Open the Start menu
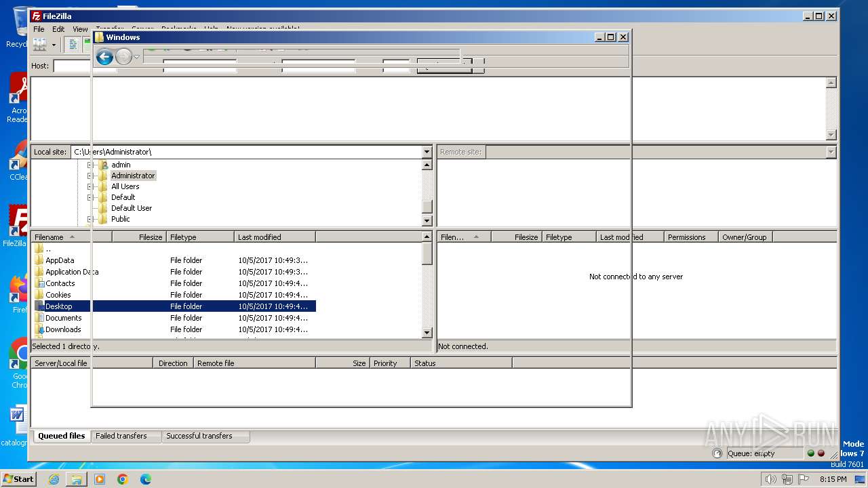The height and width of the screenshot is (488, 868). click(19, 479)
